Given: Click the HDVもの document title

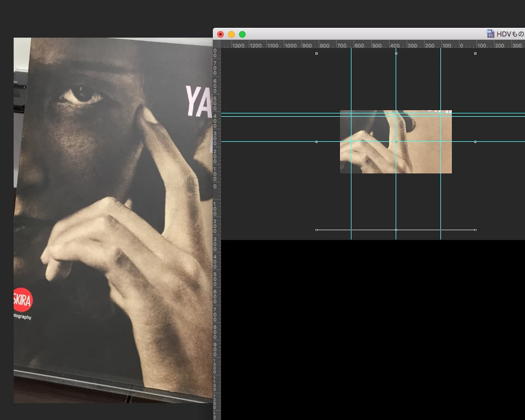Looking at the screenshot, I should [x=510, y=34].
